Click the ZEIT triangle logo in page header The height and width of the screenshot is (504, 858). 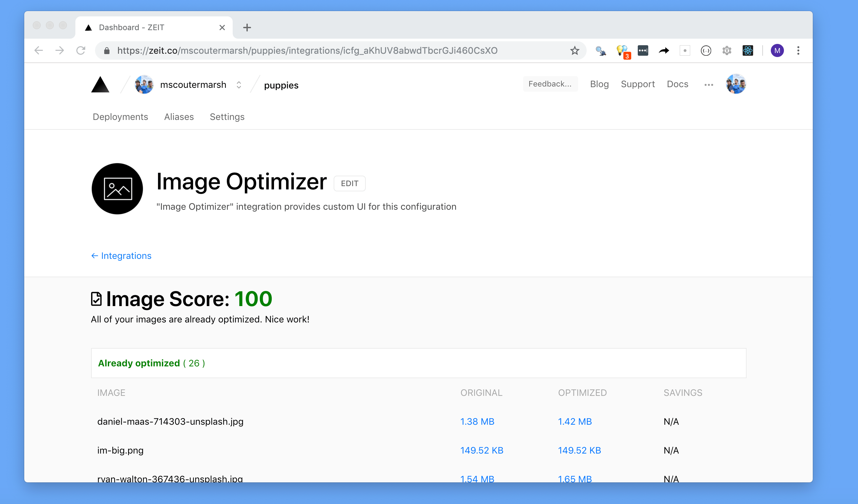click(x=100, y=85)
